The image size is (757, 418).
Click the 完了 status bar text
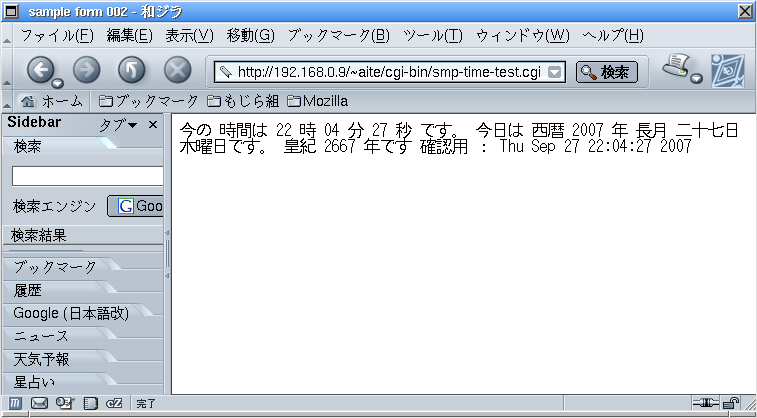coord(146,403)
